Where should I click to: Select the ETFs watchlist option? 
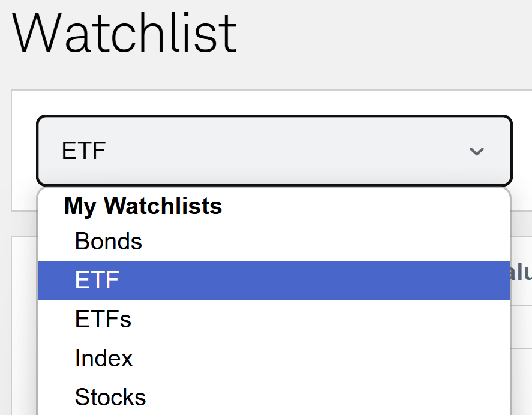coord(103,320)
